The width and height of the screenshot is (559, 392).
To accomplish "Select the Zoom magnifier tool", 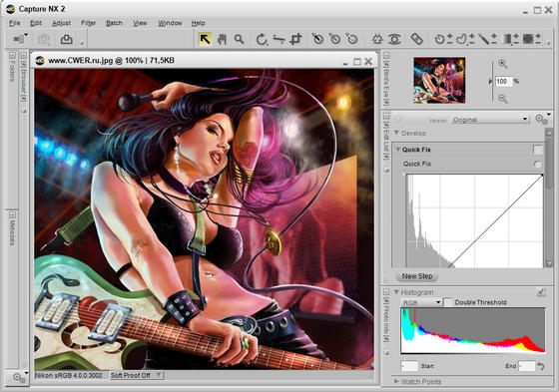I will (x=239, y=39).
